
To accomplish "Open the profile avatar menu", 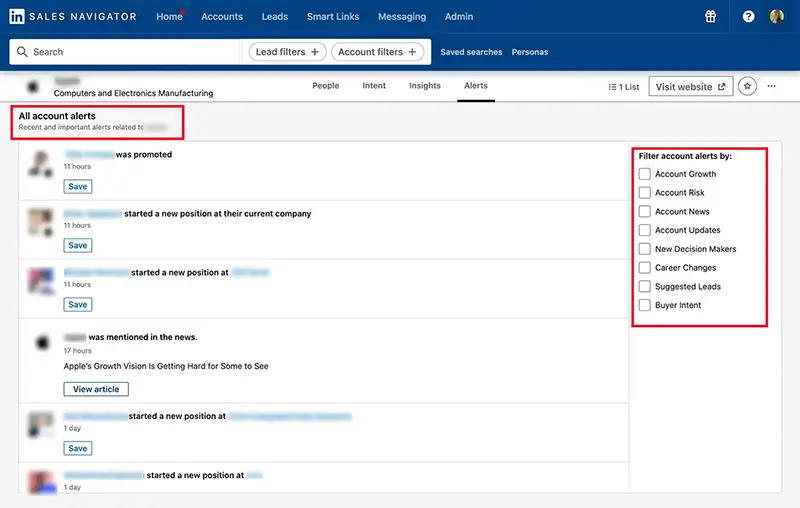I will coord(777,16).
